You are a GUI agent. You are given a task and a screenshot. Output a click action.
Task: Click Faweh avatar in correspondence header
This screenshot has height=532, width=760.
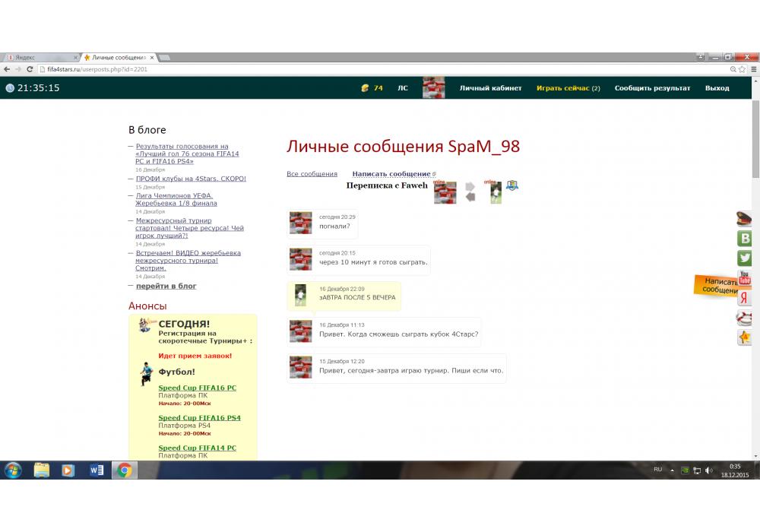pyautogui.click(x=496, y=192)
